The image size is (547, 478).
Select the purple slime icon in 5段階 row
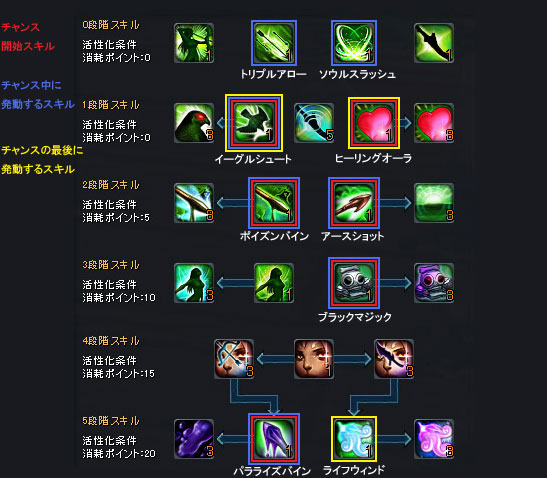[194, 439]
